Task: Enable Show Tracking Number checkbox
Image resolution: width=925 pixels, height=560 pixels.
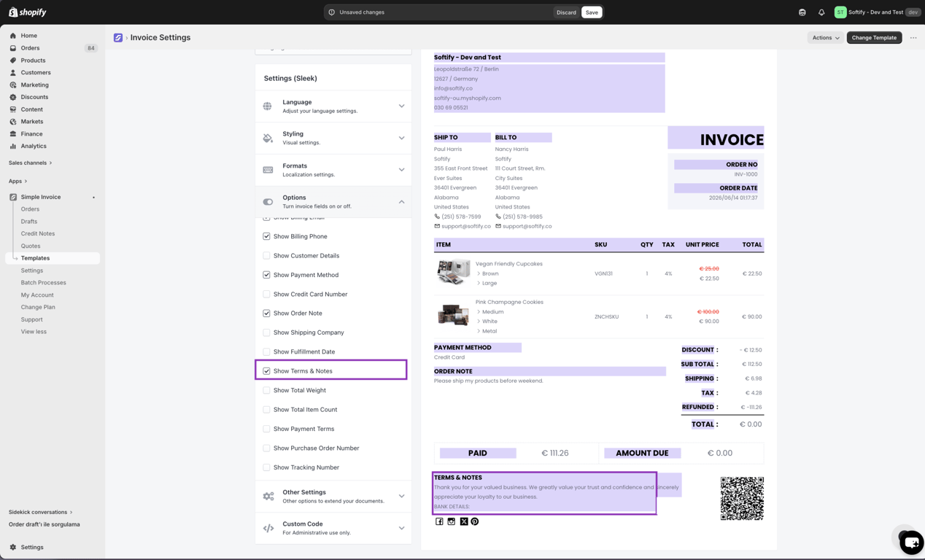Action: (x=266, y=467)
